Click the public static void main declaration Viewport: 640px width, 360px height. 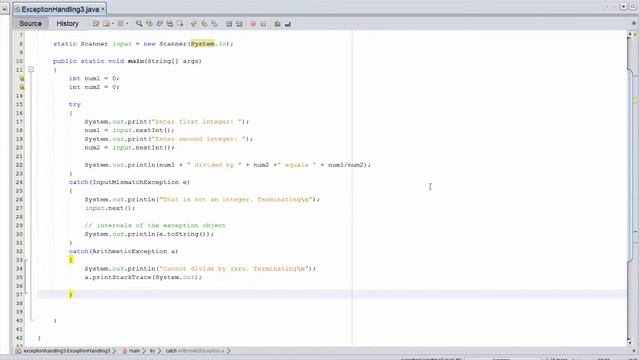pos(127,61)
